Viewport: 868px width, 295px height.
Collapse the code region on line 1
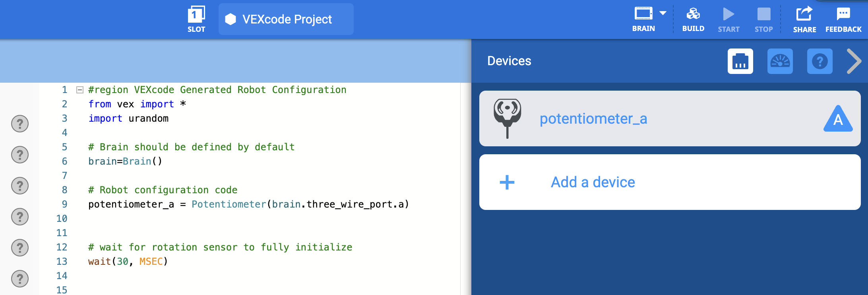80,90
